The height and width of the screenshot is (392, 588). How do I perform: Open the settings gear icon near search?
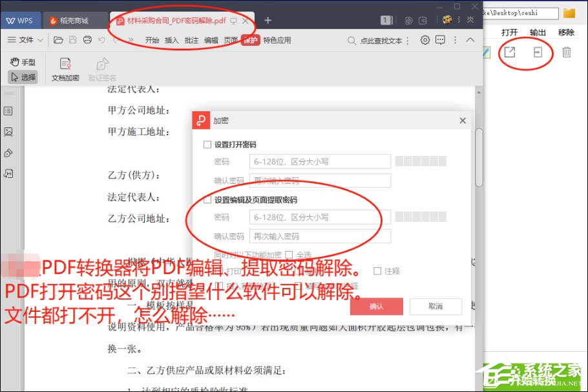point(425,39)
